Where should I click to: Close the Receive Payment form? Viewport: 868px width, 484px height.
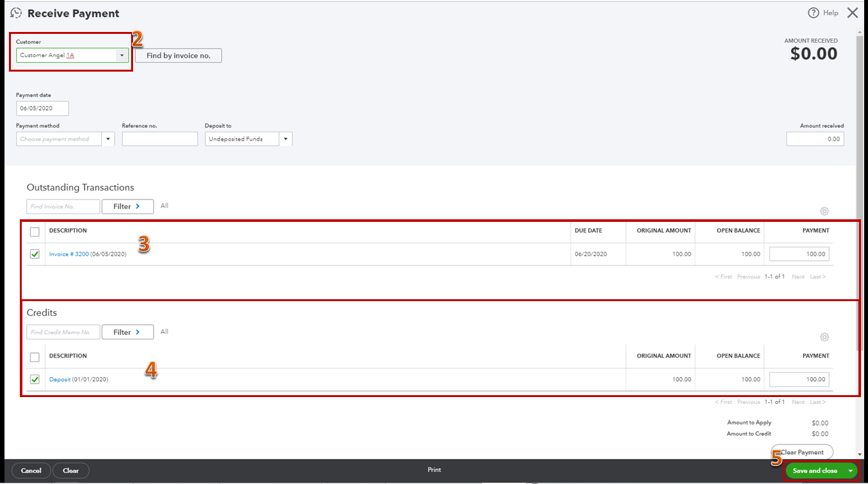[x=853, y=12]
